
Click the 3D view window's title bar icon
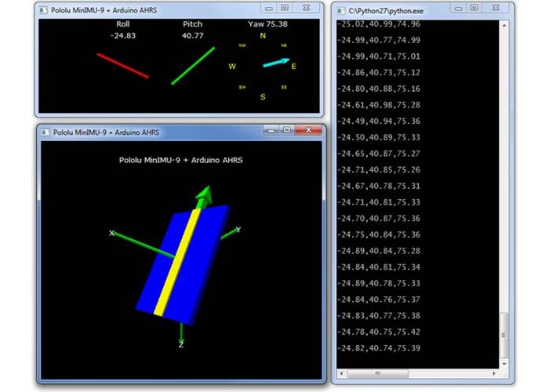[45, 131]
